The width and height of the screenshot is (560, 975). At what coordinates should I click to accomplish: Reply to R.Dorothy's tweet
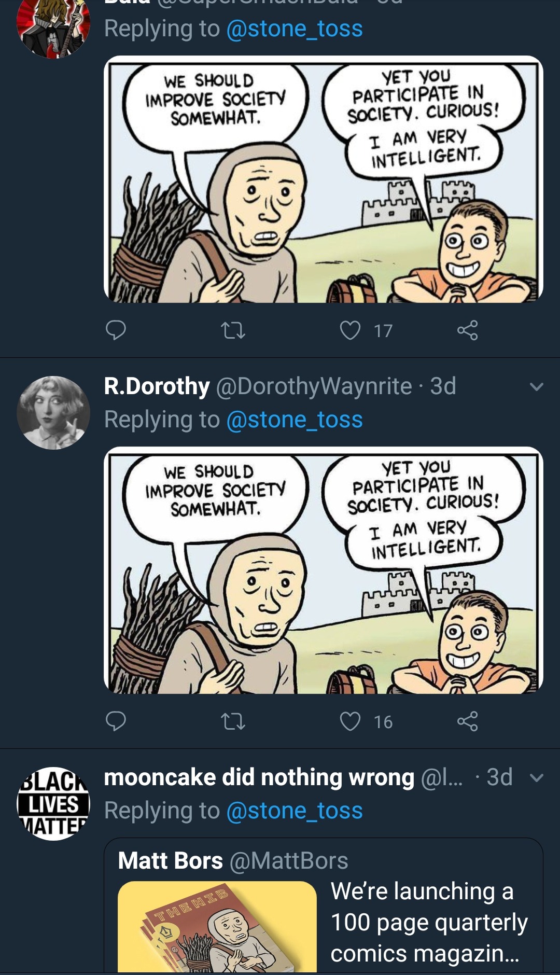(116, 721)
